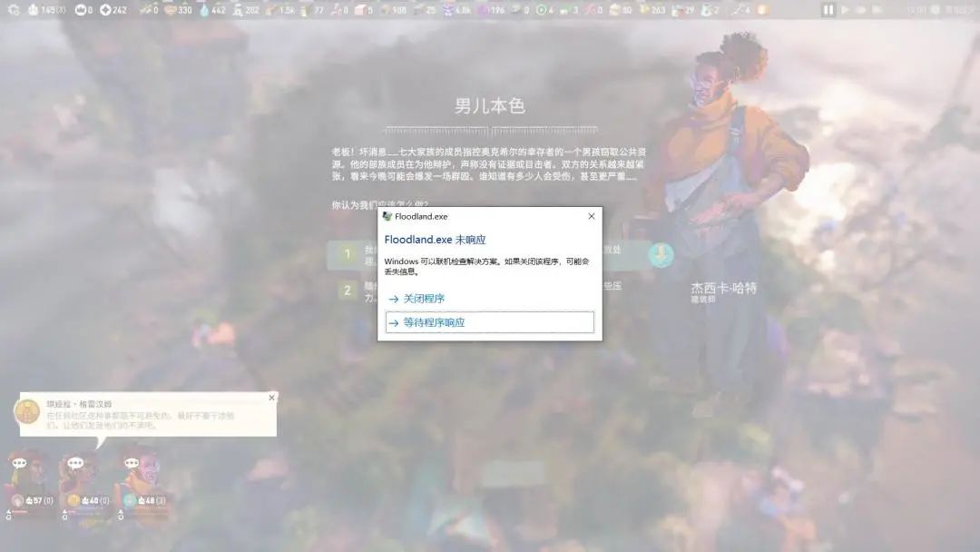Screen dimensions: 980x552
Task: Click the green circular icon showing 4
Action: (542, 10)
